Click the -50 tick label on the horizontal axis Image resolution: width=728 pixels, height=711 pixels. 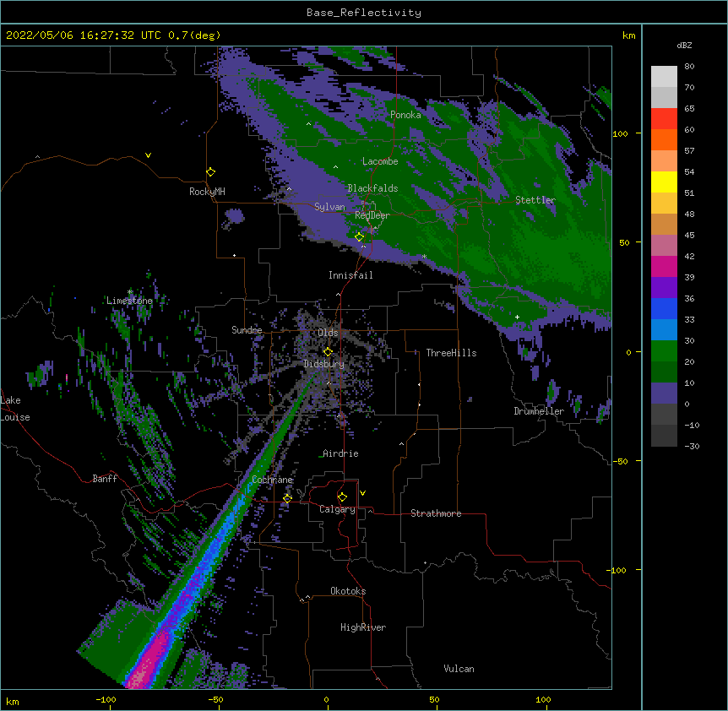215,700
